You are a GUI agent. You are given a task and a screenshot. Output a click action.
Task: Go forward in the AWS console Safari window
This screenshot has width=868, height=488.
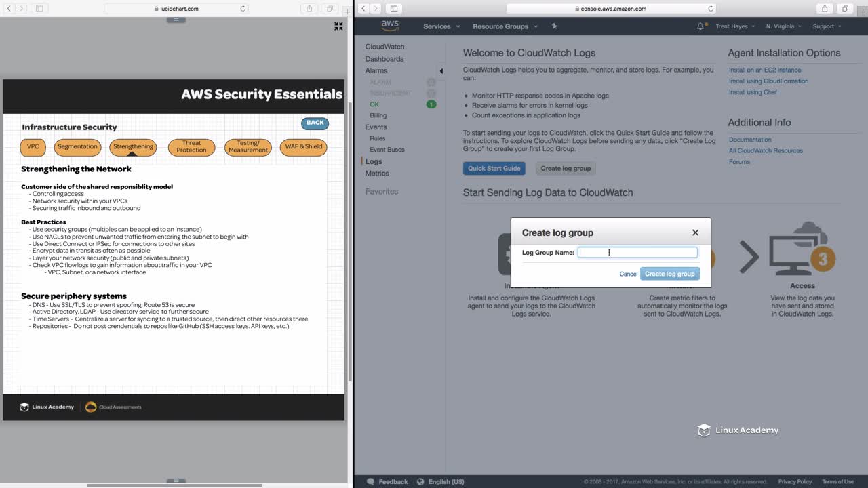(x=376, y=9)
